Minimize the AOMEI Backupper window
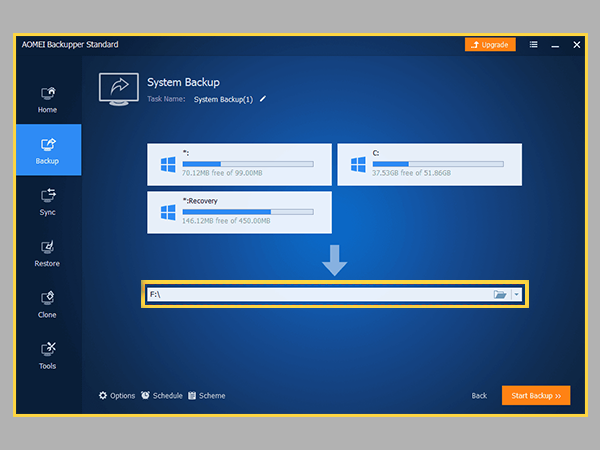 tap(555, 46)
